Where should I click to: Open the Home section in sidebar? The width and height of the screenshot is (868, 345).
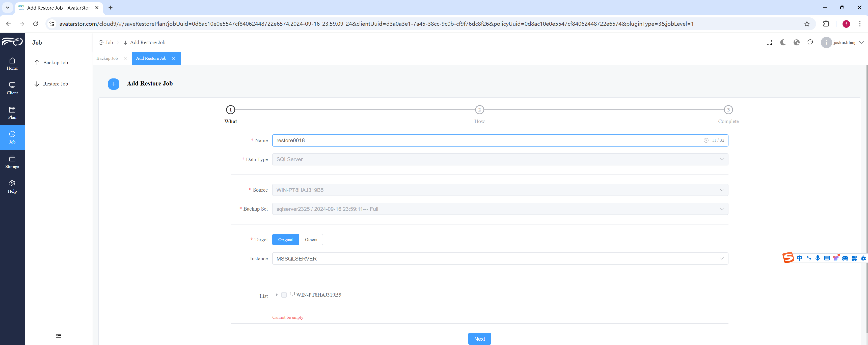coord(12,64)
